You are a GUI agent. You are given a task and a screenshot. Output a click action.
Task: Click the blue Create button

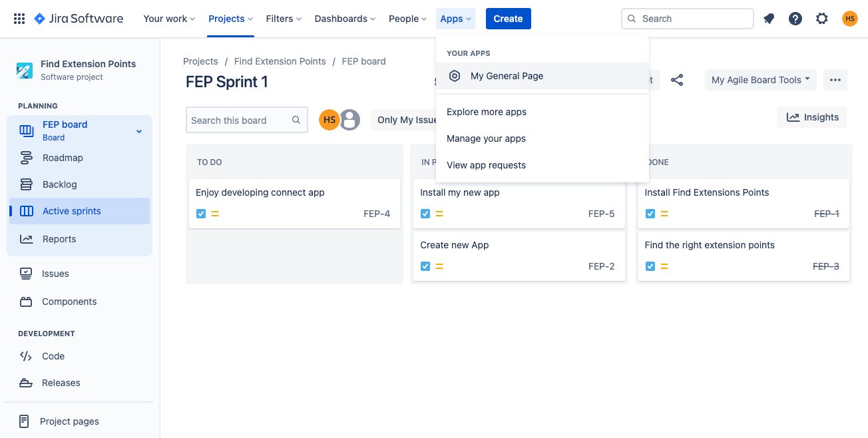[x=509, y=19]
